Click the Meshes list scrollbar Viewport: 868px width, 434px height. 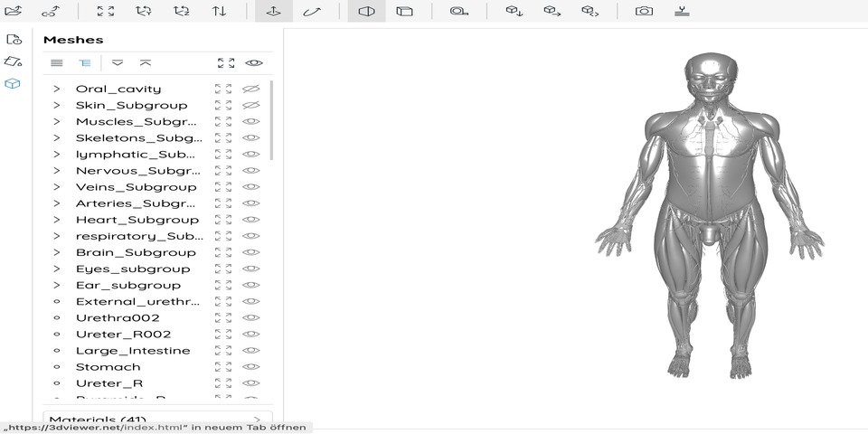point(271,120)
